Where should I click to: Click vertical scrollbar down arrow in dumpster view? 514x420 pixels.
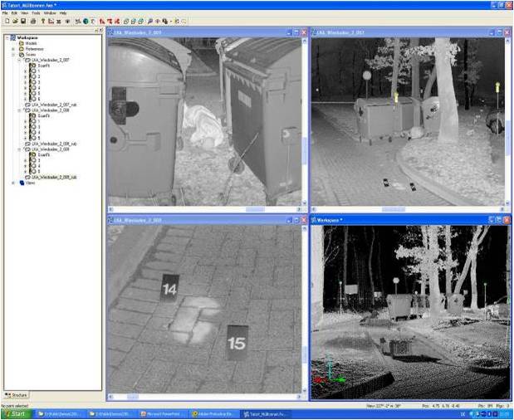[304, 203]
